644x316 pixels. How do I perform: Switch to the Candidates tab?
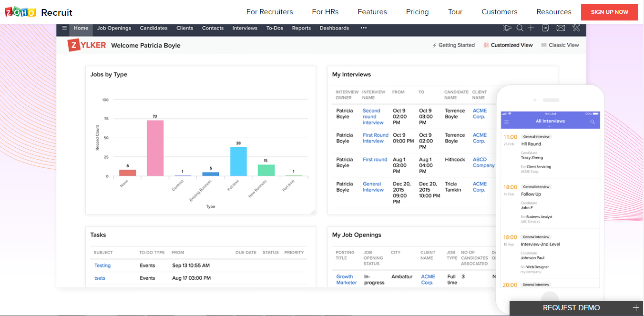153,28
